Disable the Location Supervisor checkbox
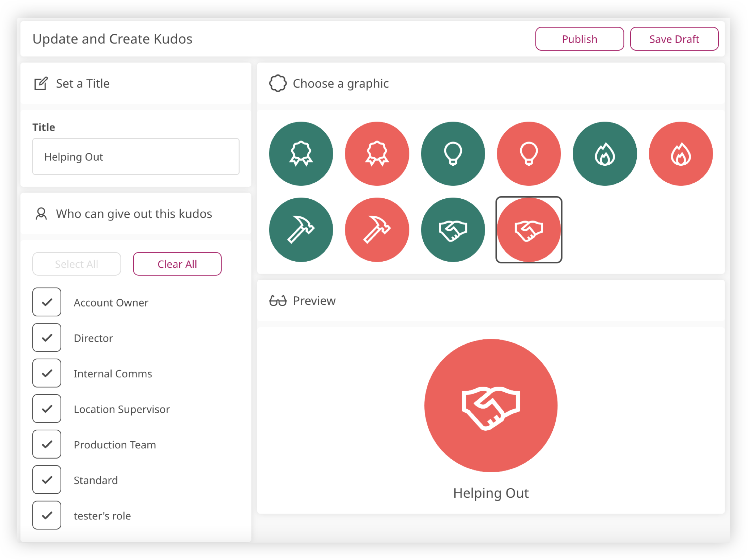This screenshot has height=560, width=748. pos(47,409)
